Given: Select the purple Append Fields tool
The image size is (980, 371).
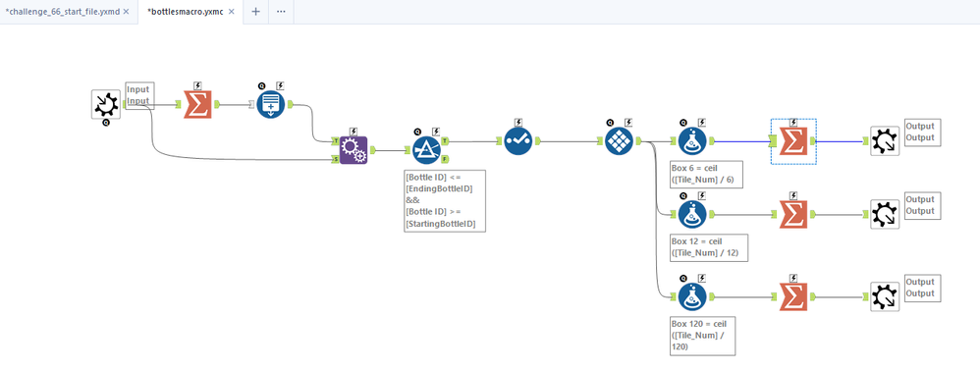Looking at the screenshot, I should (x=354, y=150).
